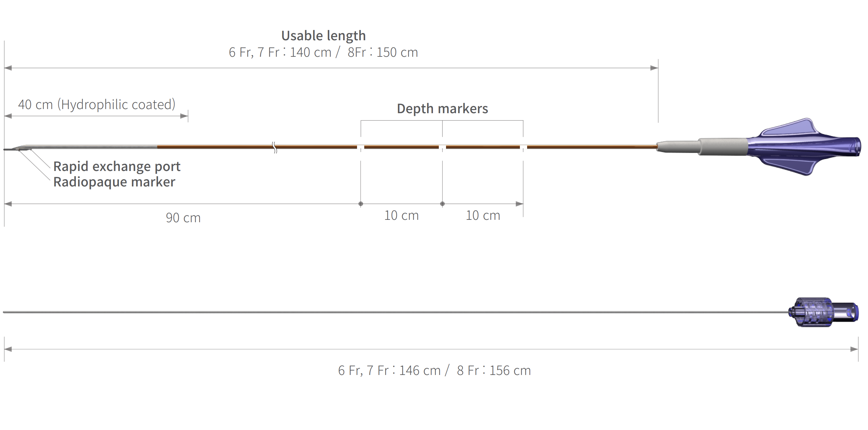Click the first white depth marker on shaft
The height and width of the screenshot is (430, 868).
pos(360,147)
